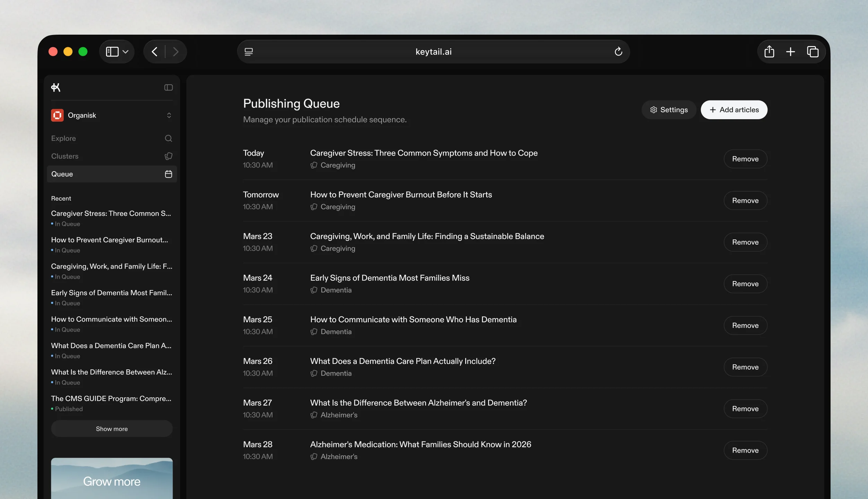Click the Dementia cluster icon on the Mars 24 row
Viewport: 868px width, 499px height.
pyautogui.click(x=314, y=290)
